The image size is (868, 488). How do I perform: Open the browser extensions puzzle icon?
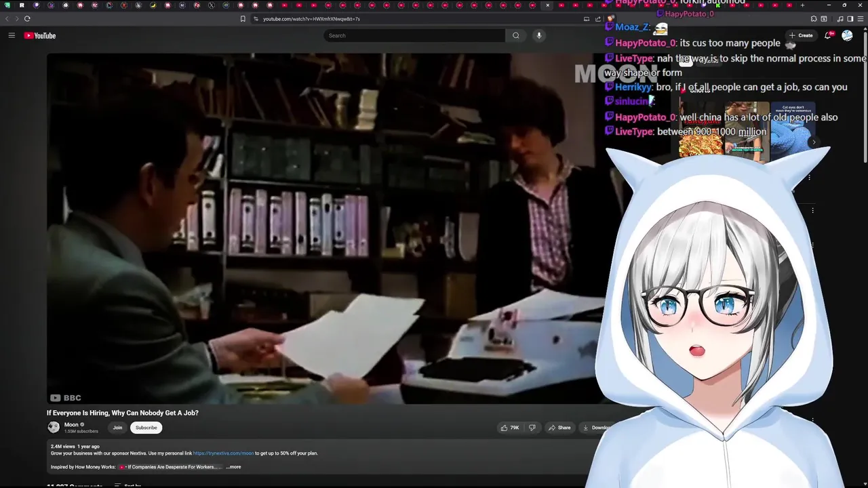tap(813, 19)
